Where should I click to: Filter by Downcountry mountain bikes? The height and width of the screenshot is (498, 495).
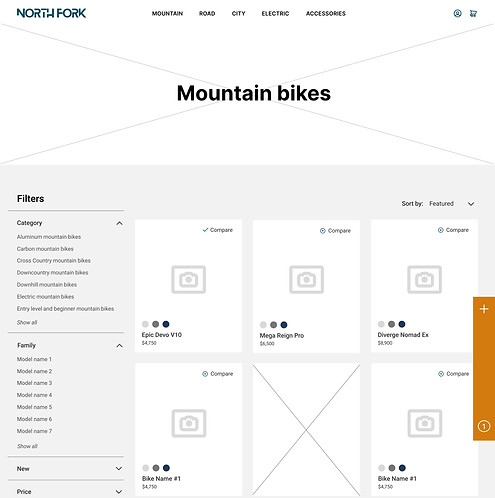52,272
